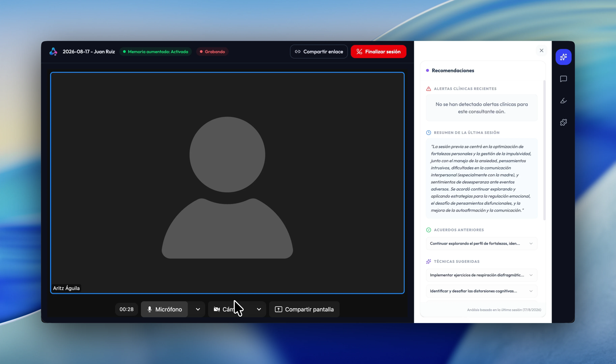The image size is (616, 364).
Task: Click the TÉCNICAS SUGERIDAS section label
Action: pos(456,262)
